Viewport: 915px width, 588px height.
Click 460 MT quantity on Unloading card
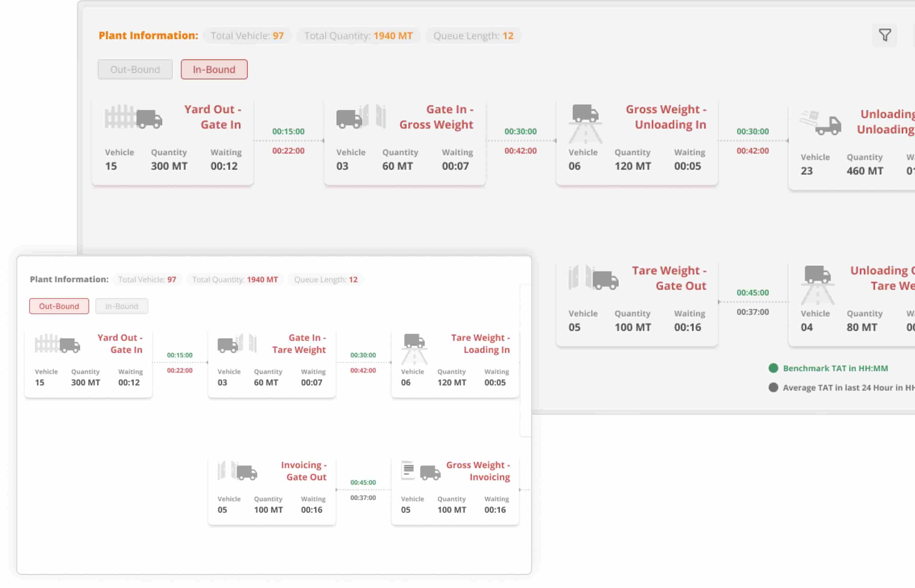[865, 171]
